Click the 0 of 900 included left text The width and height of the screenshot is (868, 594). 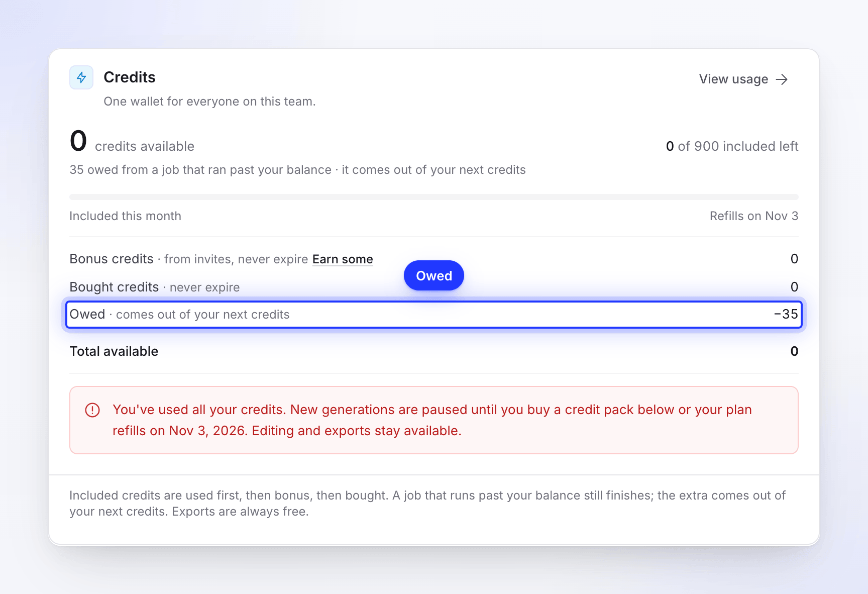click(x=732, y=146)
